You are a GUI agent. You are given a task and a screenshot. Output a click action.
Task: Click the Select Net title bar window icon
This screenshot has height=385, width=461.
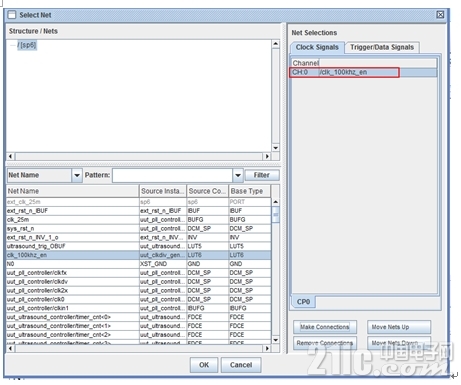(12, 15)
